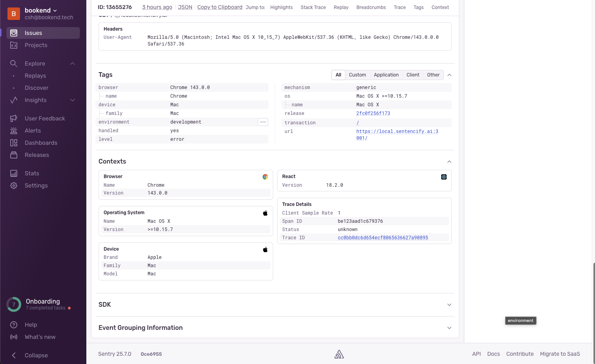Collapse the Contexts section
Image resolution: width=595 pixels, height=364 pixels.
click(x=449, y=162)
